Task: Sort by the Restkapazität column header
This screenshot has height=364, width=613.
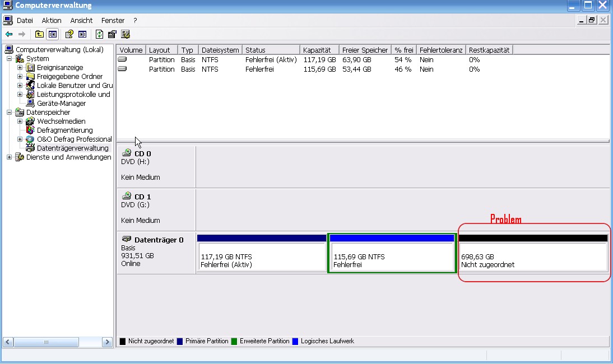Action: click(489, 50)
